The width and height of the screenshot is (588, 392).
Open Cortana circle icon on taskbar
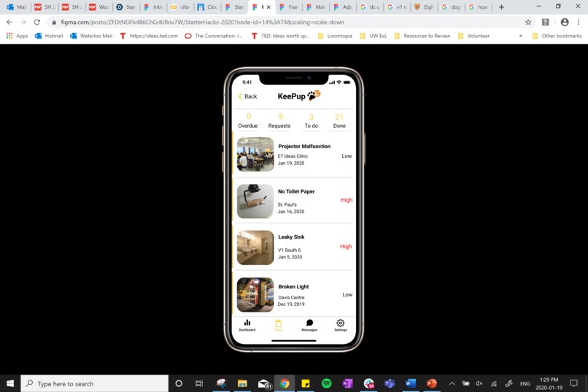pos(179,383)
